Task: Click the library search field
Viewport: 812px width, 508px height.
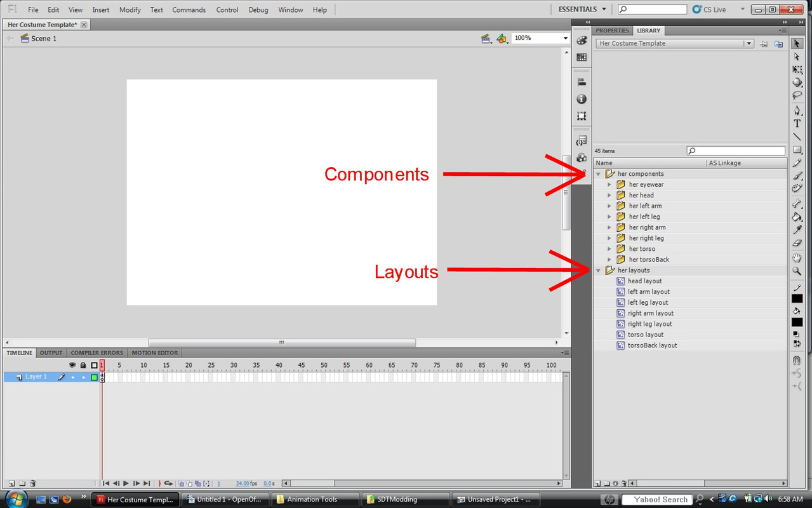Action: point(736,151)
